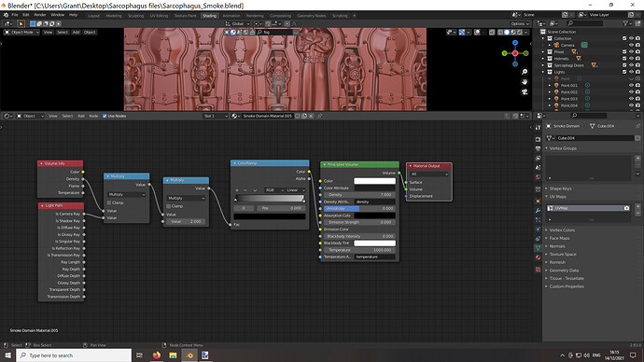Toggle X-ray mode in viewport header
644x362 pixels.
coord(492,32)
